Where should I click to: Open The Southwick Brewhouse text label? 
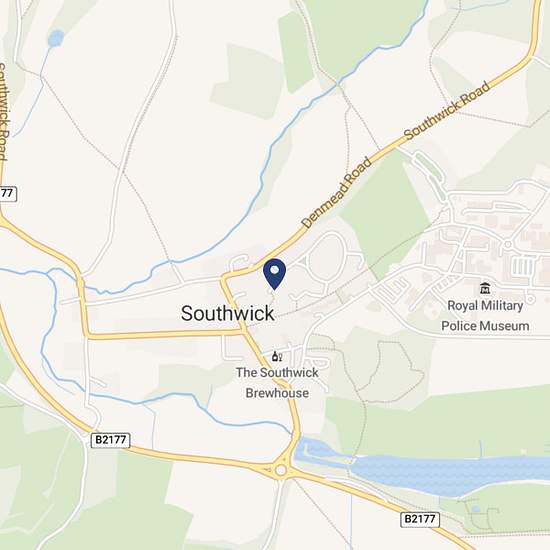coord(277,383)
